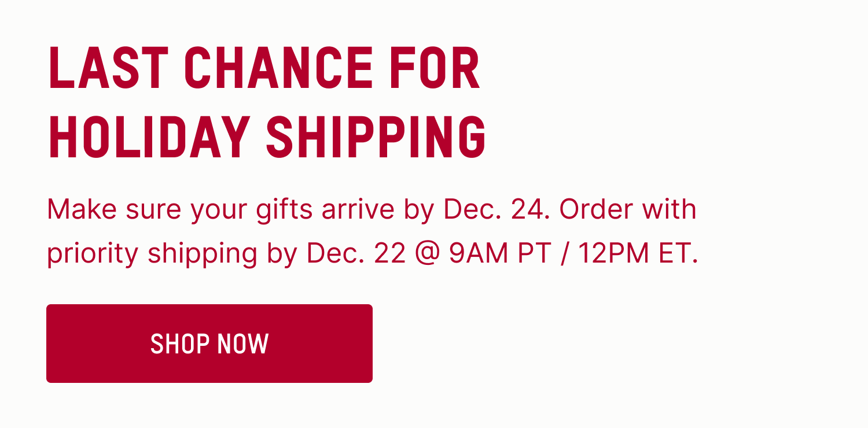The image size is (868, 428).
Task: Open the shop via the red SHOP NOW button
Action: pyautogui.click(x=209, y=343)
